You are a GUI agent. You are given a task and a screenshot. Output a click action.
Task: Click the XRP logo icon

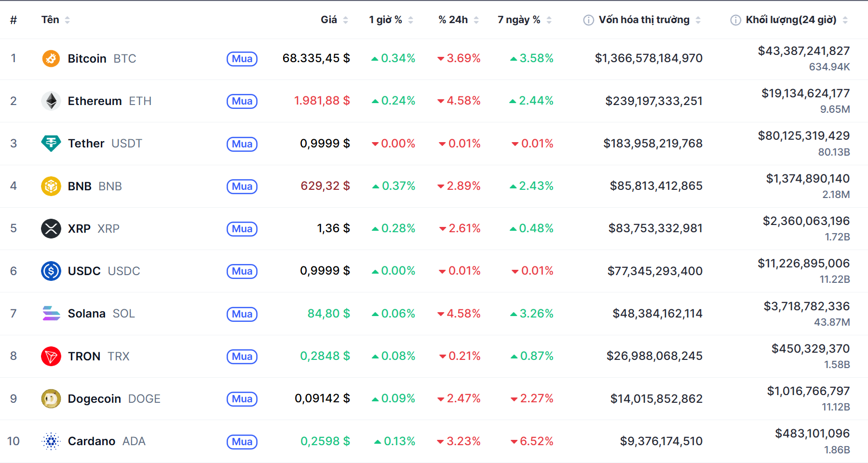51,228
